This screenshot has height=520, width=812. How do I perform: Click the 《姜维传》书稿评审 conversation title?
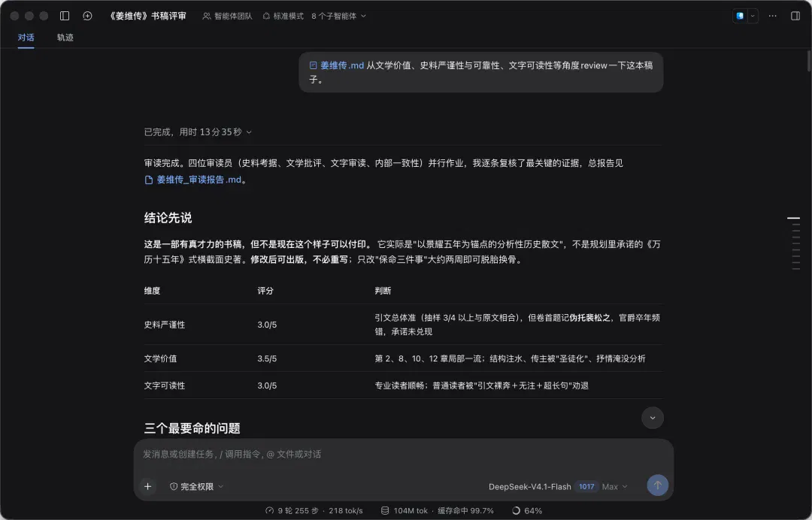[x=147, y=16]
